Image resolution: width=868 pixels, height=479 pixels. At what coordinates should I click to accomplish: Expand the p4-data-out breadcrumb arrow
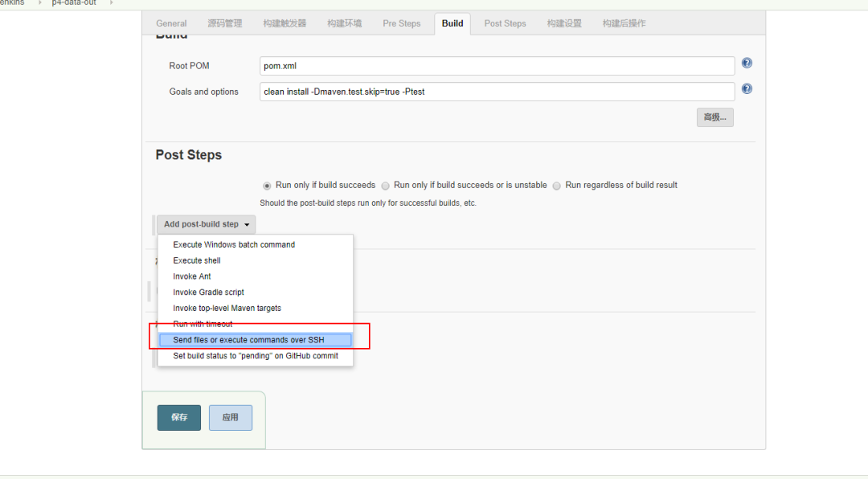click(111, 2)
